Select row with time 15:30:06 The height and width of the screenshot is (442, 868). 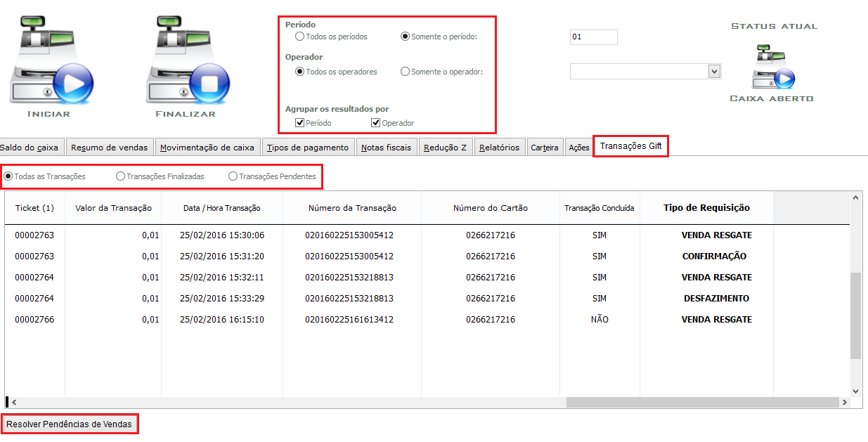(x=427, y=235)
